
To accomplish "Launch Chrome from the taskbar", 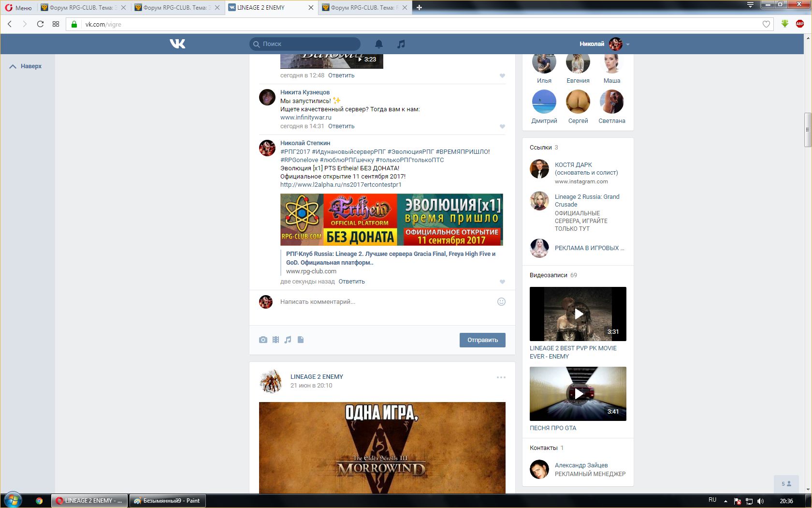I will point(39,501).
